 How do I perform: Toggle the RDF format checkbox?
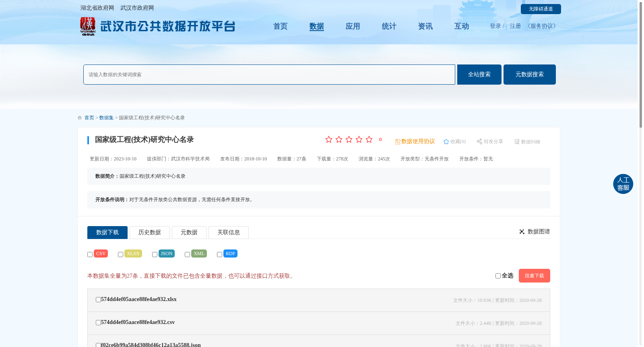(x=219, y=255)
